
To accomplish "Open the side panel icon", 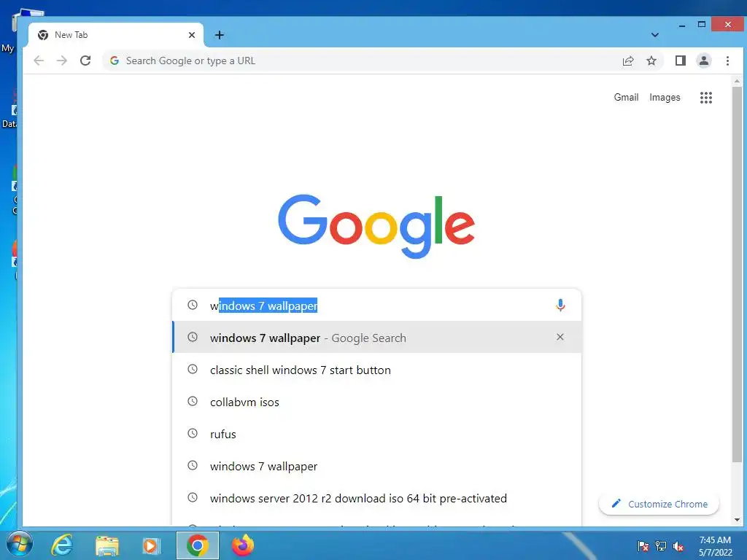I will pos(681,61).
